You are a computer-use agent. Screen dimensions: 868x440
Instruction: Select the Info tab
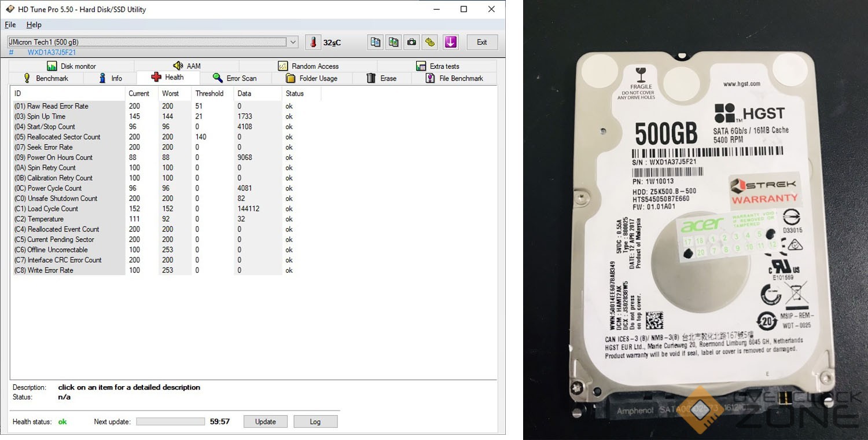coord(110,78)
